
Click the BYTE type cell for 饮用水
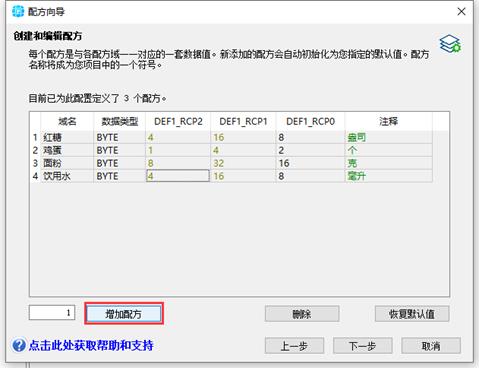[x=119, y=176]
